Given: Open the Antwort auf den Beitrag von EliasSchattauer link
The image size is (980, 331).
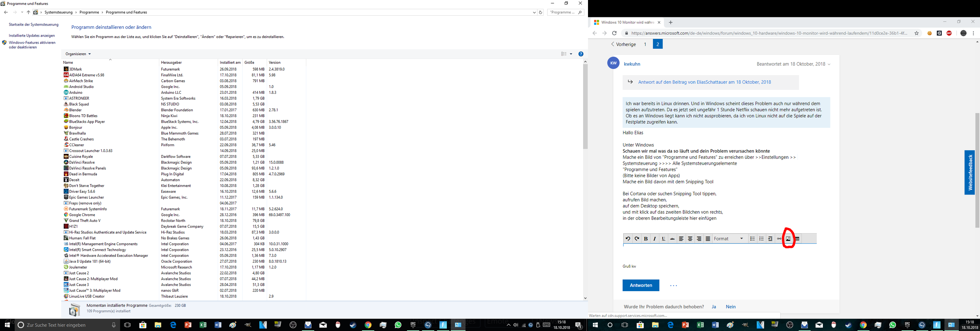Looking at the screenshot, I should 705,82.
